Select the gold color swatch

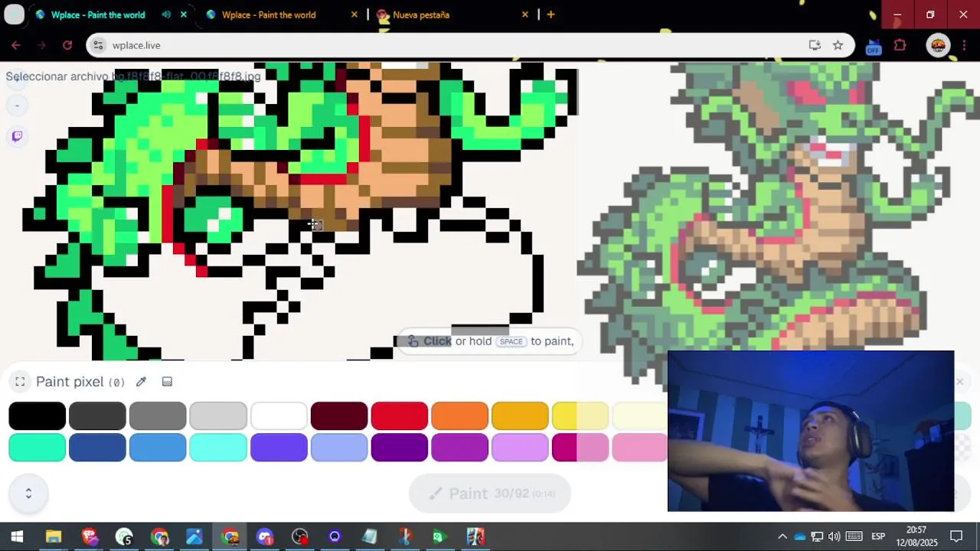click(x=521, y=416)
